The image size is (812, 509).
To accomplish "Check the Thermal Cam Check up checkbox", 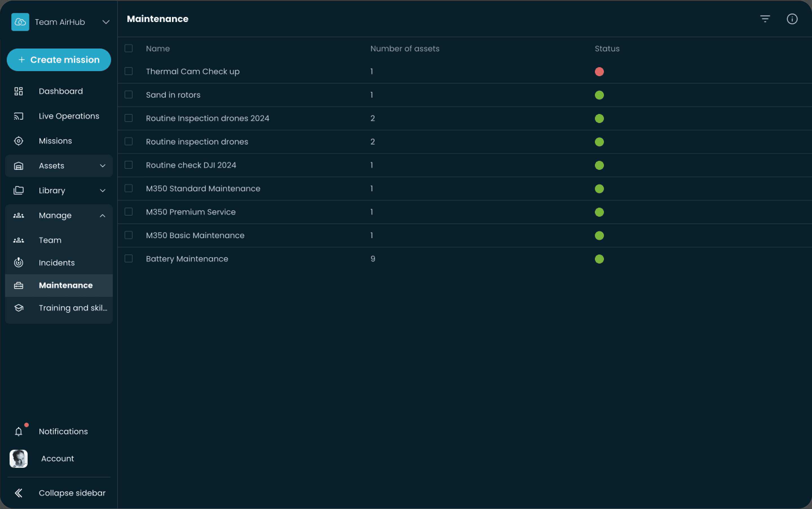I will [129, 71].
